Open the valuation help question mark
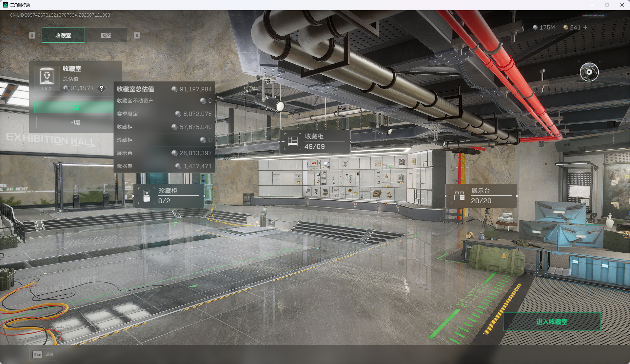The width and height of the screenshot is (630, 364). [x=102, y=88]
